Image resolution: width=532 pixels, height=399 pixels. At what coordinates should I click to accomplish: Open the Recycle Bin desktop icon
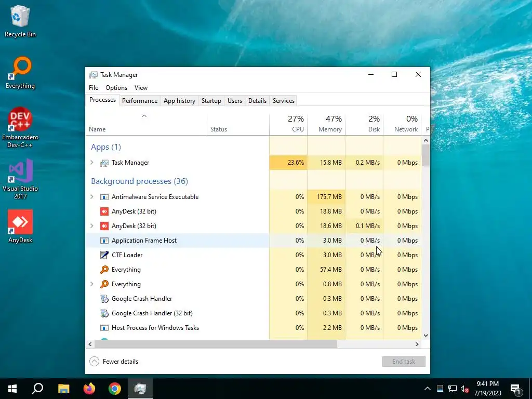20,21
